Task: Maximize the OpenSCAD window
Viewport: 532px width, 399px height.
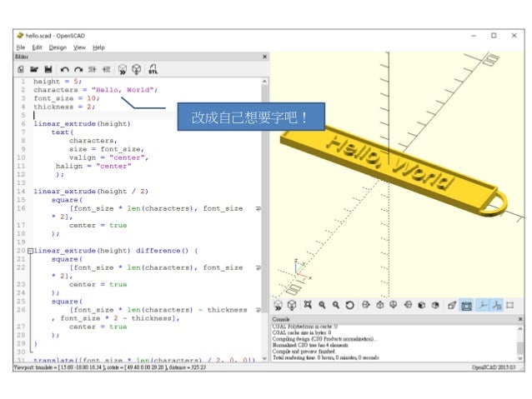Action: (494, 36)
